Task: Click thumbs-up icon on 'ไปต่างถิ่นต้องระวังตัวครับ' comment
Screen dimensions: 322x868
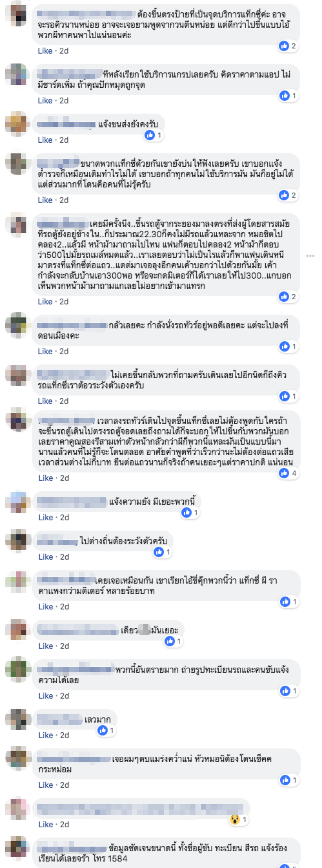Action: 158,552
